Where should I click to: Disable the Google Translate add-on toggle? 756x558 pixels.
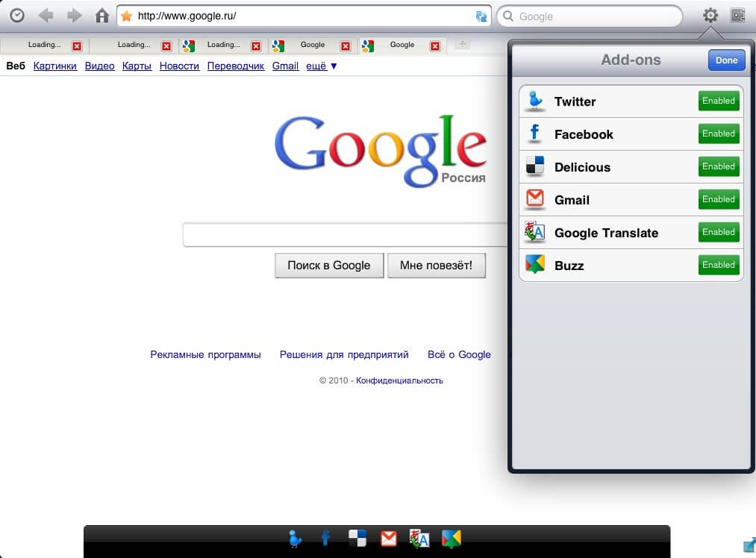pyautogui.click(x=719, y=232)
